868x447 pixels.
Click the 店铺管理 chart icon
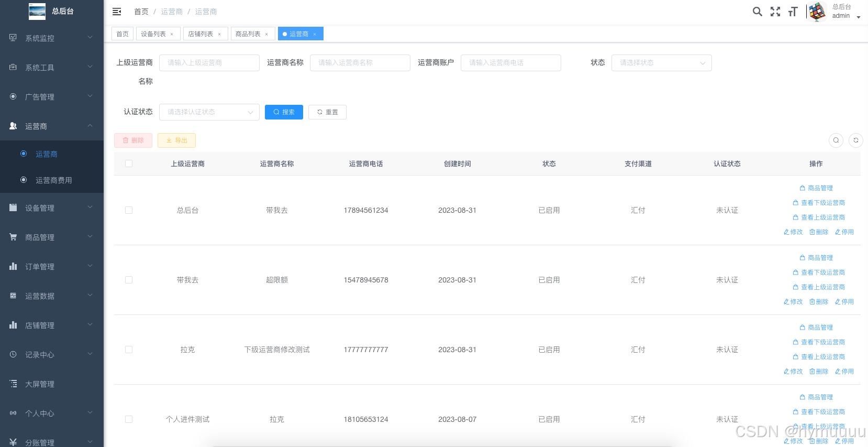pyautogui.click(x=13, y=325)
